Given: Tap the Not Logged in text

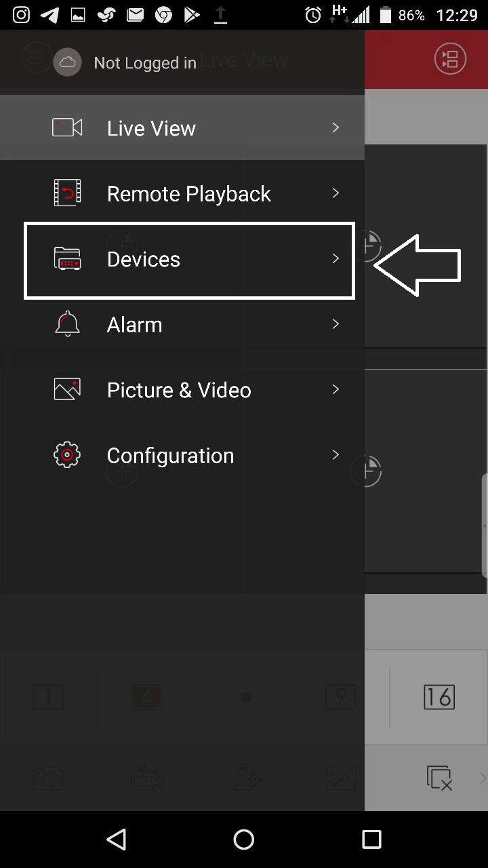Looking at the screenshot, I should (x=145, y=63).
